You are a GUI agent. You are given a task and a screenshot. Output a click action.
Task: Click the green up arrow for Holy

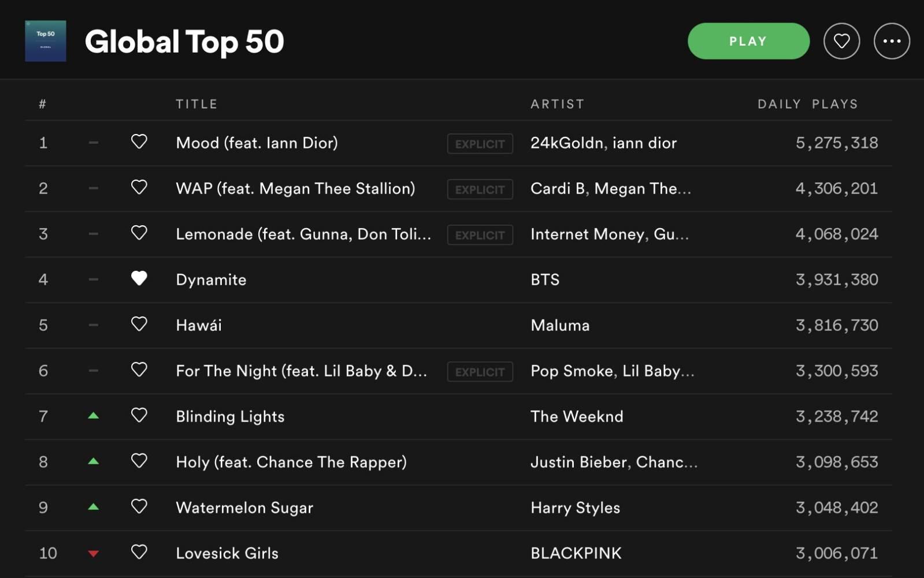[x=93, y=461]
